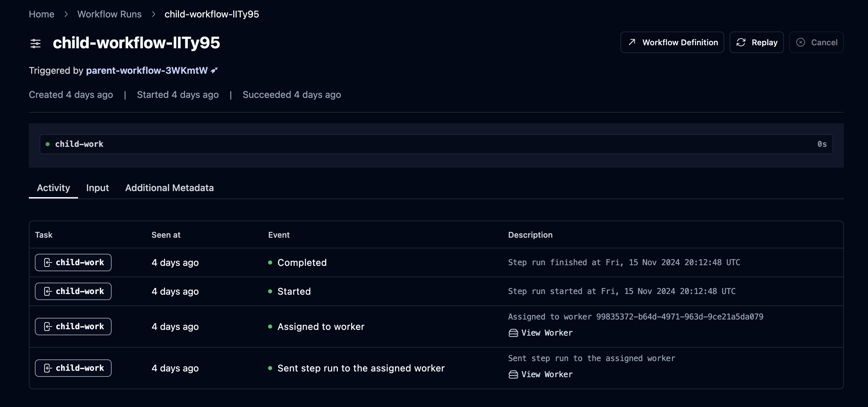Screen dimensions: 868x407
Task: Go to Workflow Runs breadcrumb
Action: pos(109,14)
